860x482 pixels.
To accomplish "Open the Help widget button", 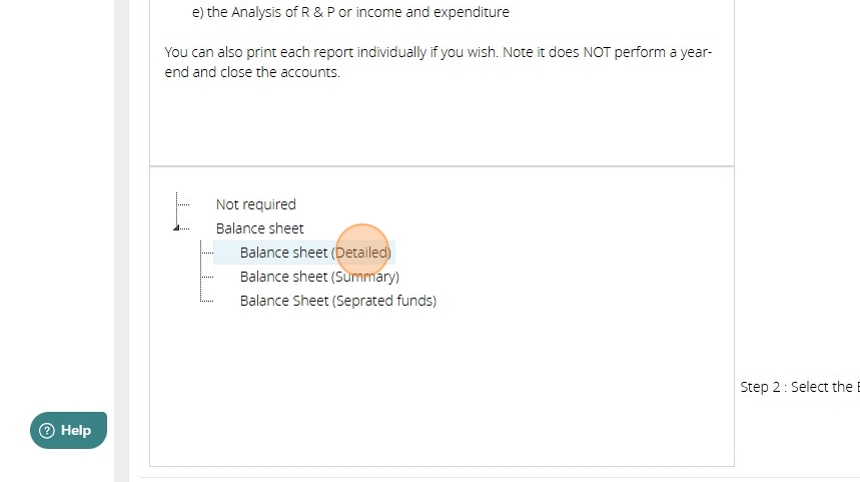I will pyautogui.click(x=68, y=430).
